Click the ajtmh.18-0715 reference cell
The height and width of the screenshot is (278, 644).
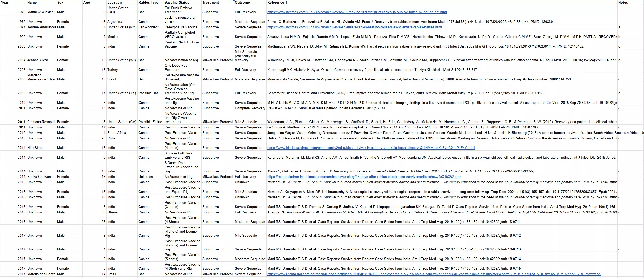click(x=442, y=267)
